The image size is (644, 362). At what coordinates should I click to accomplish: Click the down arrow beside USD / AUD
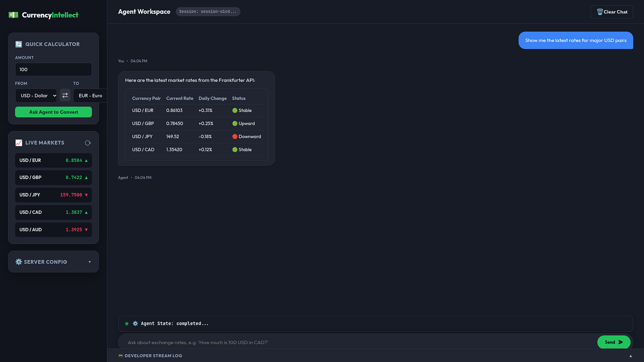[x=86, y=230]
